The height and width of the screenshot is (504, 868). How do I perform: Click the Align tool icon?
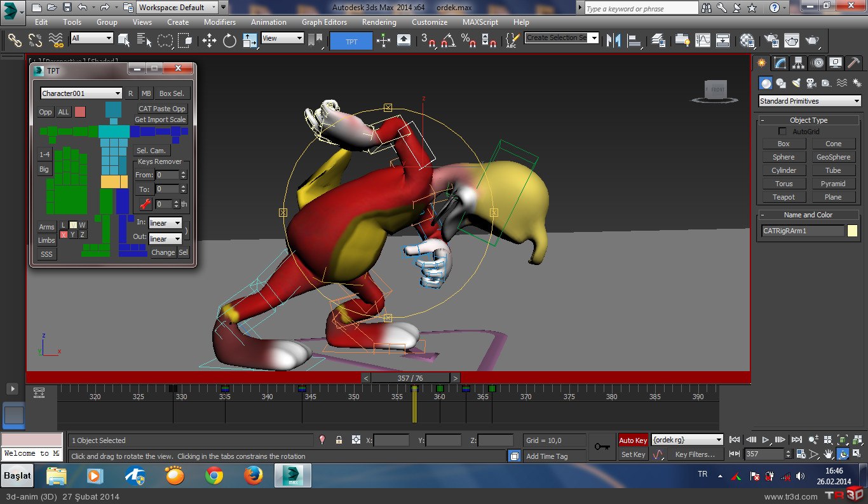(634, 40)
